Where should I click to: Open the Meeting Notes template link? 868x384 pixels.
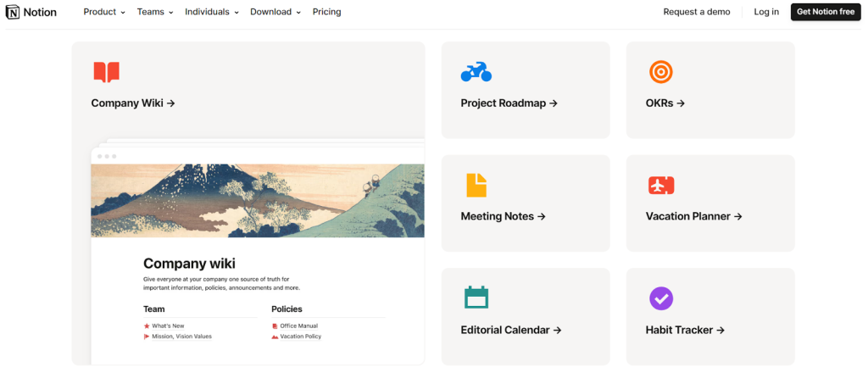click(x=504, y=216)
